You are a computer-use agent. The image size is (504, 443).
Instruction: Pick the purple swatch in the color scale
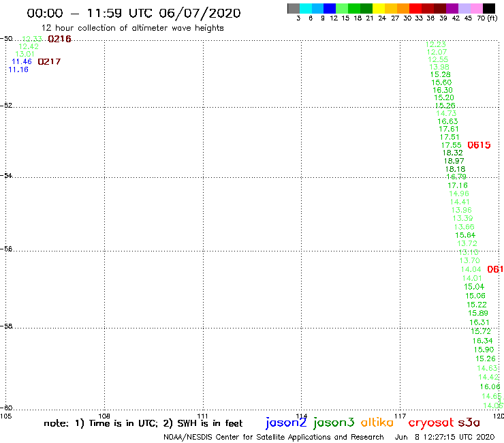(452, 8)
